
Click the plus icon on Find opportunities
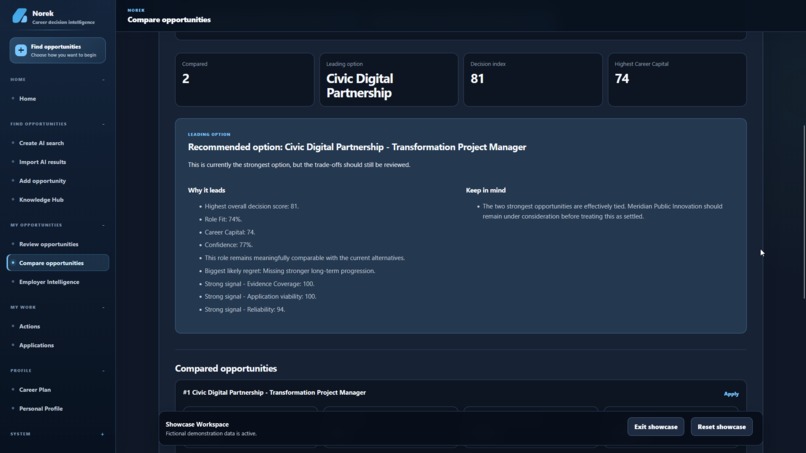click(x=21, y=50)
